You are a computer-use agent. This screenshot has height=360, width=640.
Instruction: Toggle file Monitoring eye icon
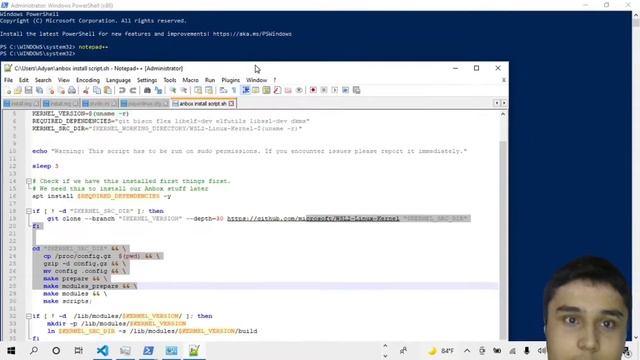(x=299, y=90)
